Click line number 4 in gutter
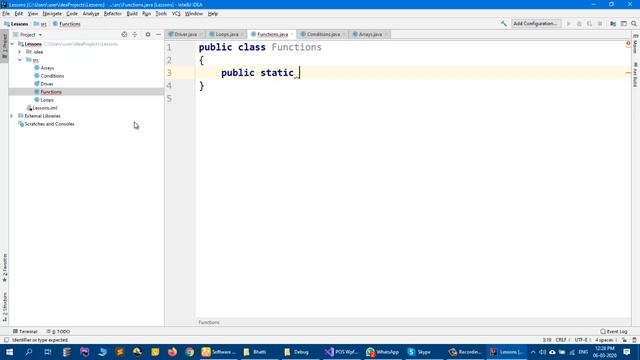This screenshot has height=360, width=640. (x=169, y=85)
